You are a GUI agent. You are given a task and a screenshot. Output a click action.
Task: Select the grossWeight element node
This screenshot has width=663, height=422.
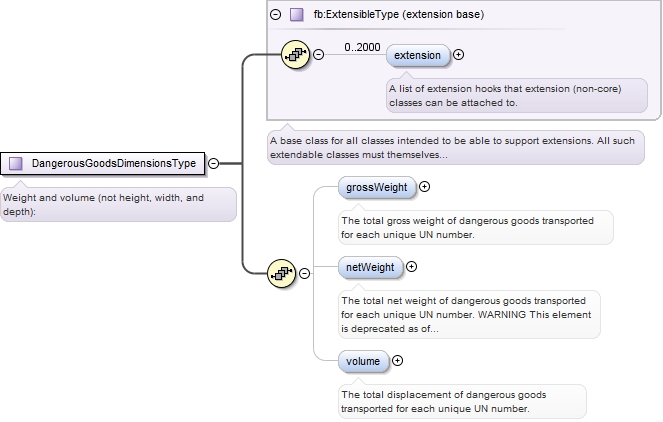pos(376,186)
